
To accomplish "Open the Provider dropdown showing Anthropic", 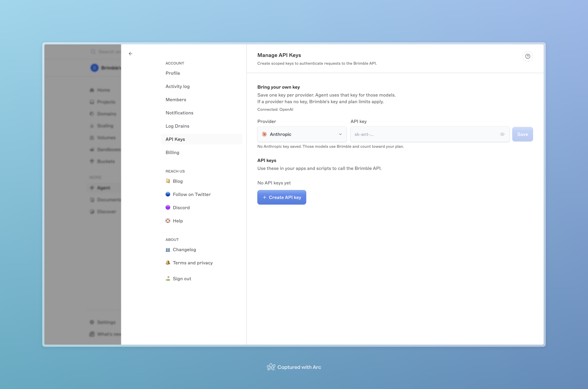I will point(302,134).
